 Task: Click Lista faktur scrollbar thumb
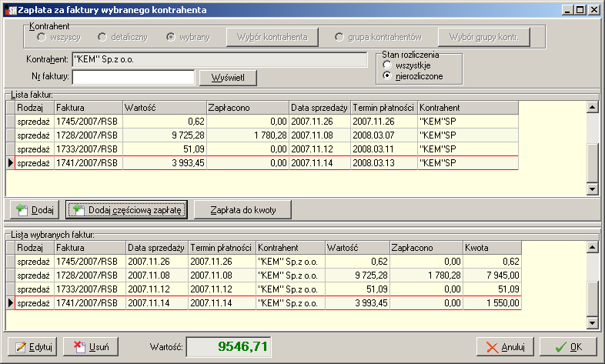tap(592, 162)
